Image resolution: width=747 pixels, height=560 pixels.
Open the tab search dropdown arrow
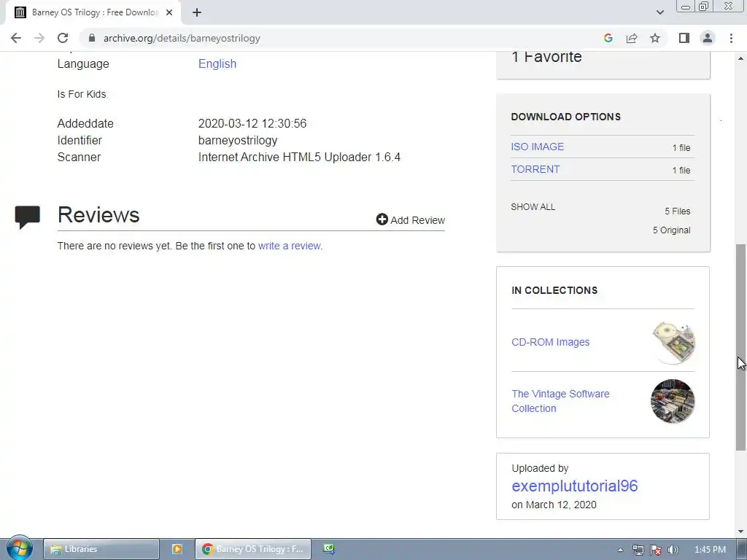point(659,12)
